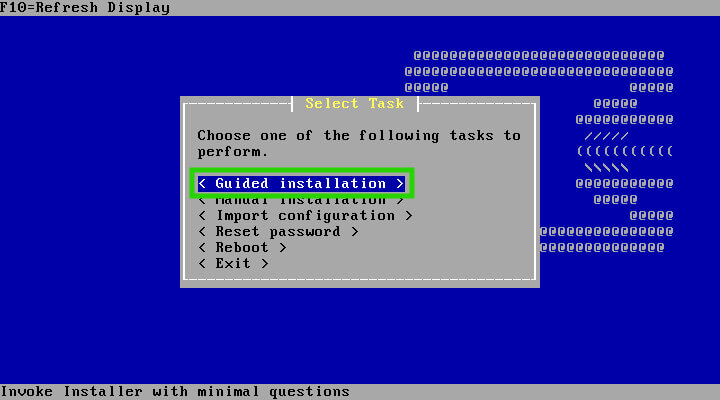Select Import configuration from the list
Viewport: 720px width, 400px height.
coord(305,215)
